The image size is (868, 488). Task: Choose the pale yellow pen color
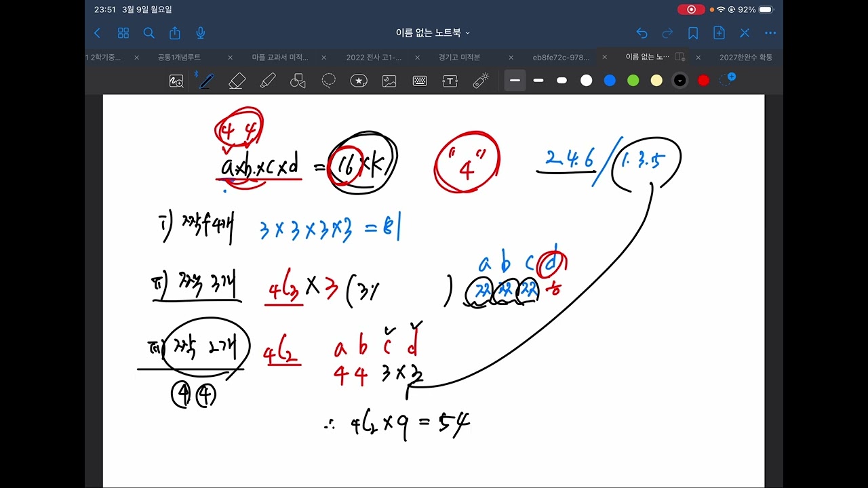[656, 81]
